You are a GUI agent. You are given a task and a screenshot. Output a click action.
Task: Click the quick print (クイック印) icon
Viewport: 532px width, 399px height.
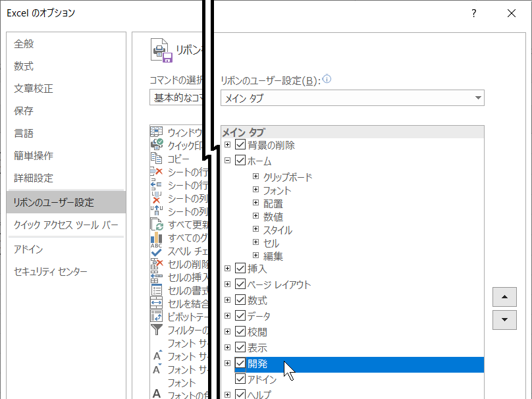pos(157,145)
